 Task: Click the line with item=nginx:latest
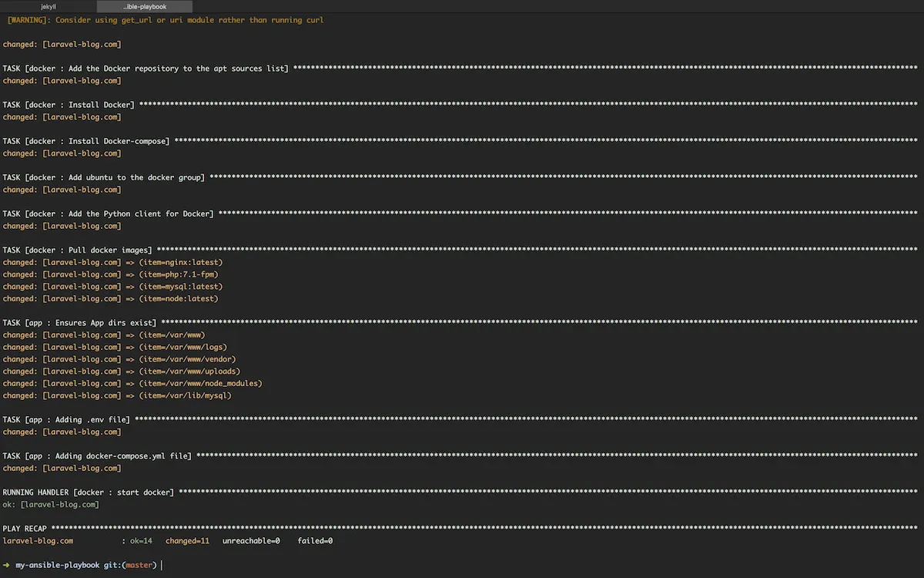tap(112, 262)
